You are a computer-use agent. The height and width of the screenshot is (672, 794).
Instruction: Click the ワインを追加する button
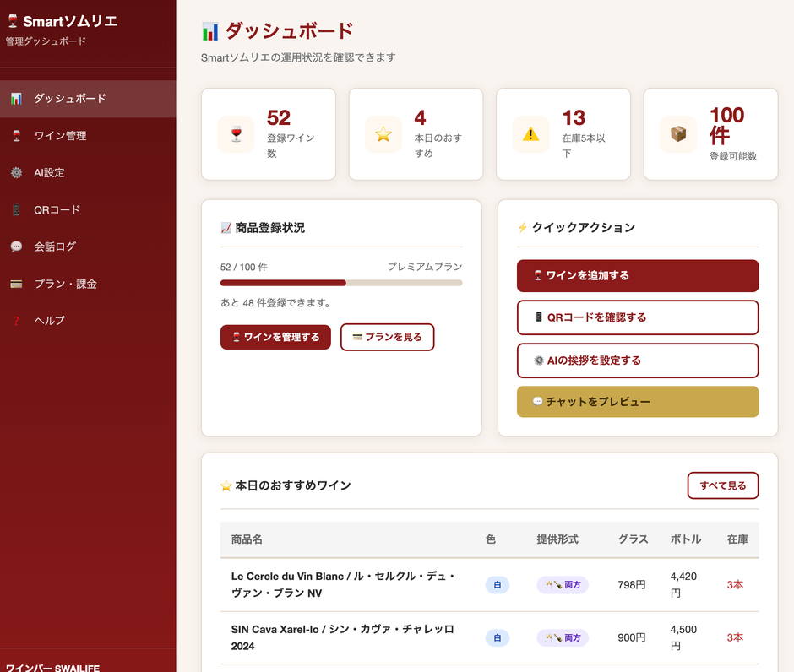point(638,276)
